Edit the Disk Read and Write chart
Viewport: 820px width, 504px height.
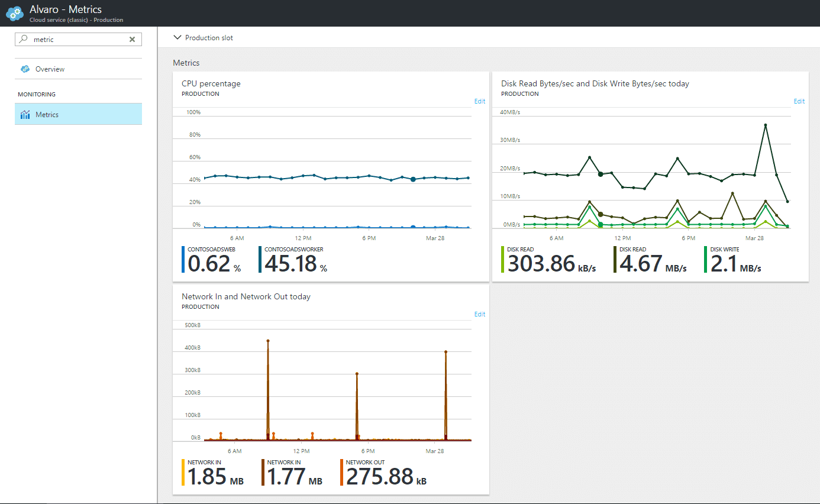pos(799,101)
